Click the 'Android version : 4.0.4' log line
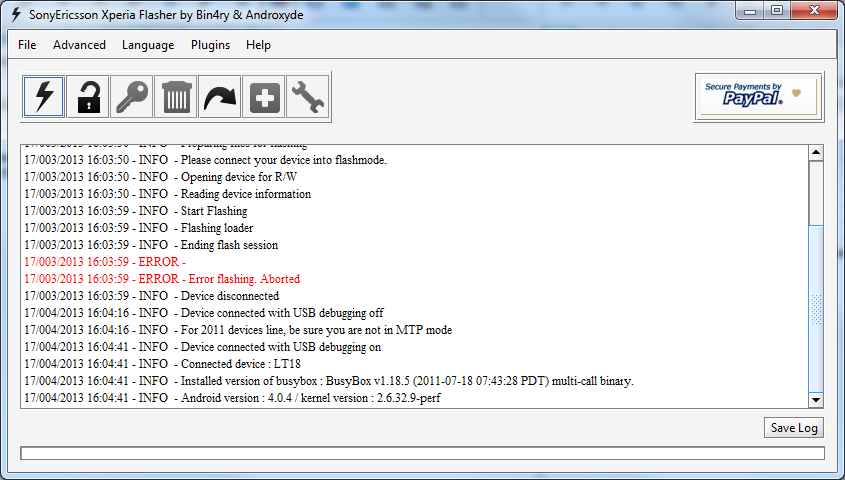Viewport: 845px width, 480px height. click(232, 398)
